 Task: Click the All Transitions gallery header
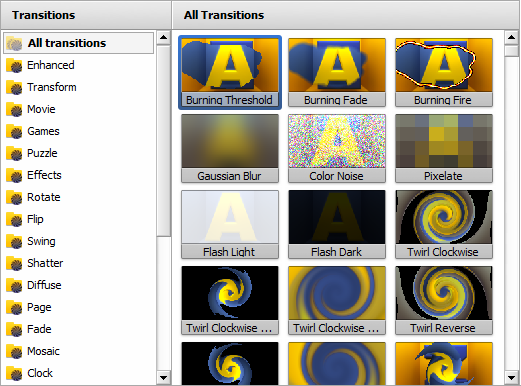pos(346,15)
